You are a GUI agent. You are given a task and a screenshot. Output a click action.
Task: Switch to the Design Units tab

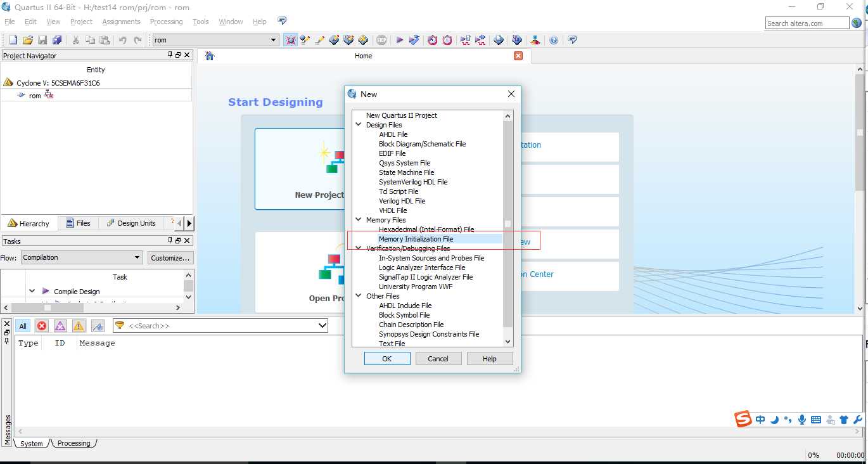pos(131,223)
